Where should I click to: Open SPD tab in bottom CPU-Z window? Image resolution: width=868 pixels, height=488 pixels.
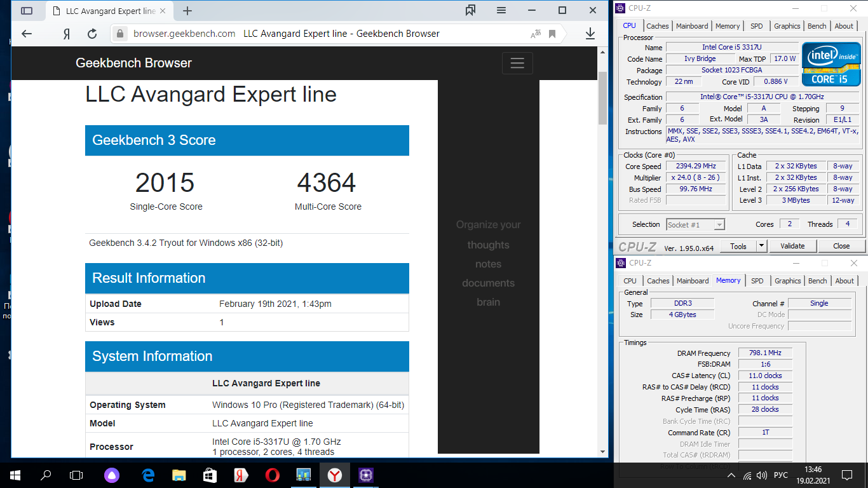(x=757, y=281)
